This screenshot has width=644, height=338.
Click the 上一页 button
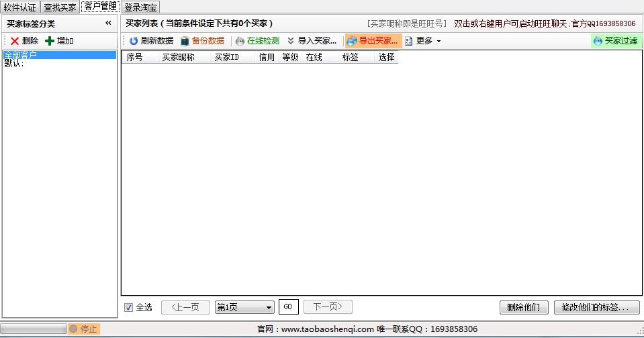pyautogui.click(x=185, y=307)
